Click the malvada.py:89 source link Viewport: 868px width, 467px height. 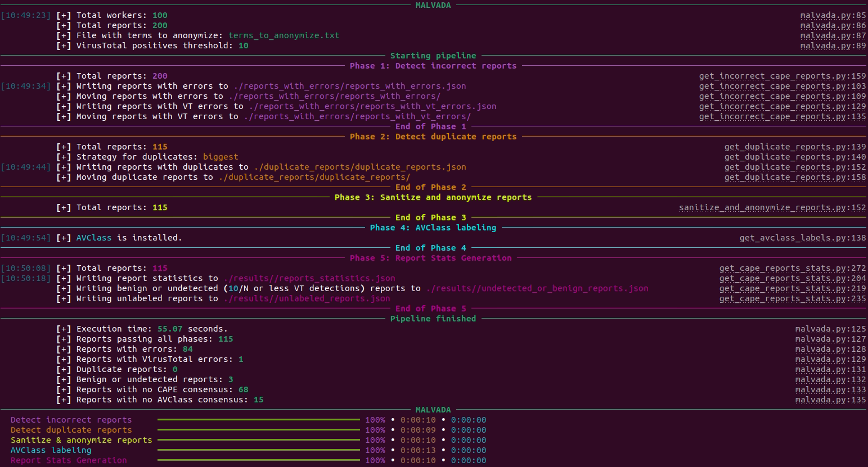click(833, 46)
